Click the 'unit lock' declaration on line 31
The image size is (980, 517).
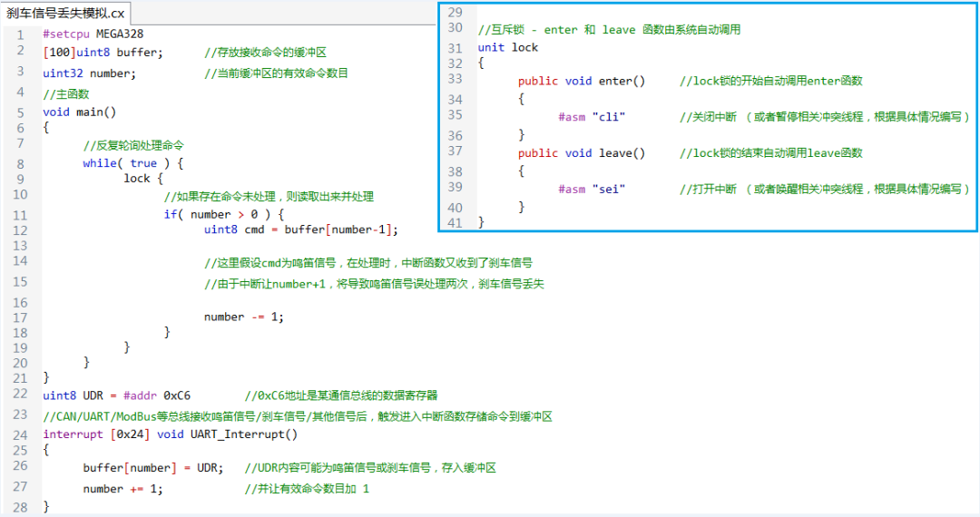point(508,47)
